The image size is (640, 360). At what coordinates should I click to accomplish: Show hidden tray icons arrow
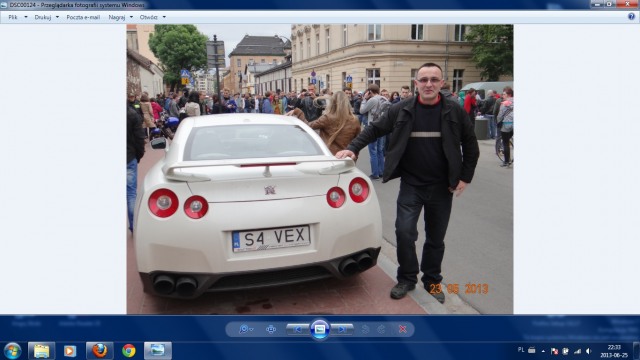(543, 351)
